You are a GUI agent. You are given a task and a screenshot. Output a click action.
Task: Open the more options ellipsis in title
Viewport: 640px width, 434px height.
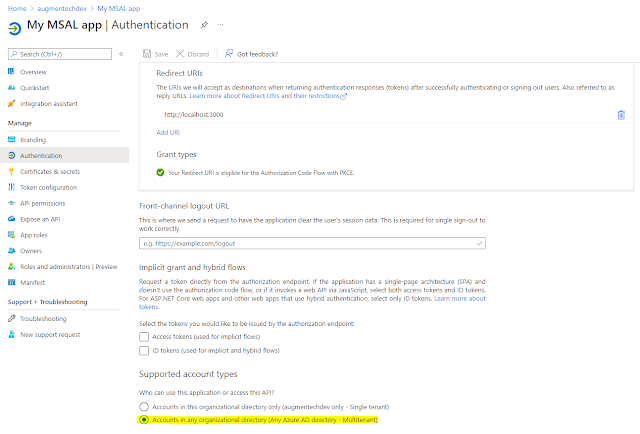click(x=220, y=25)
